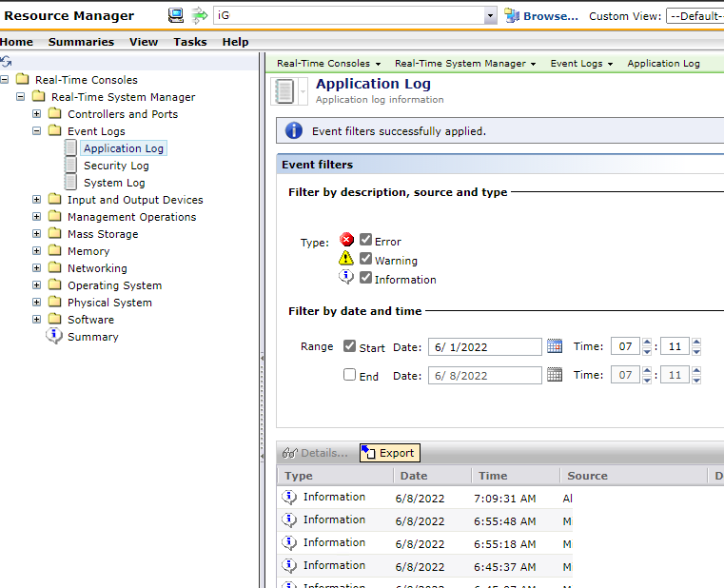Viewport: 724px width, 588px height.
Task: Open the View menu
Action: click(x=144, y=42)
